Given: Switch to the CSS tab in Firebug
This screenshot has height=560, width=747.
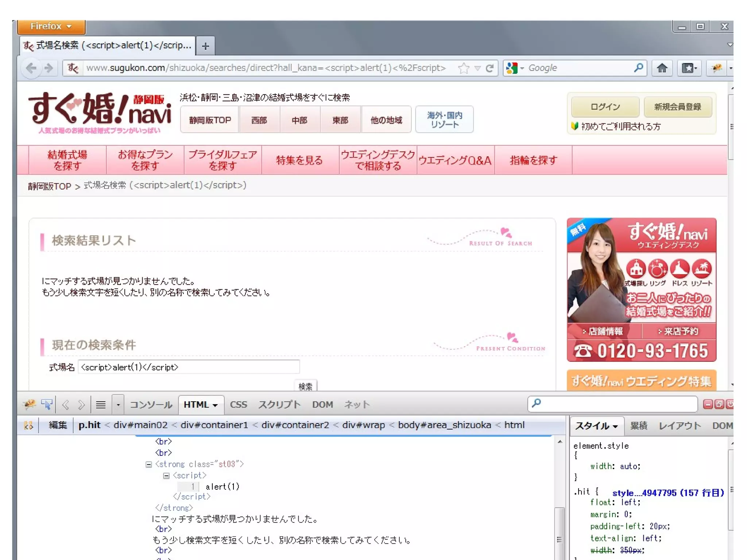Looking at the screenshot, I should pos(238,405).
